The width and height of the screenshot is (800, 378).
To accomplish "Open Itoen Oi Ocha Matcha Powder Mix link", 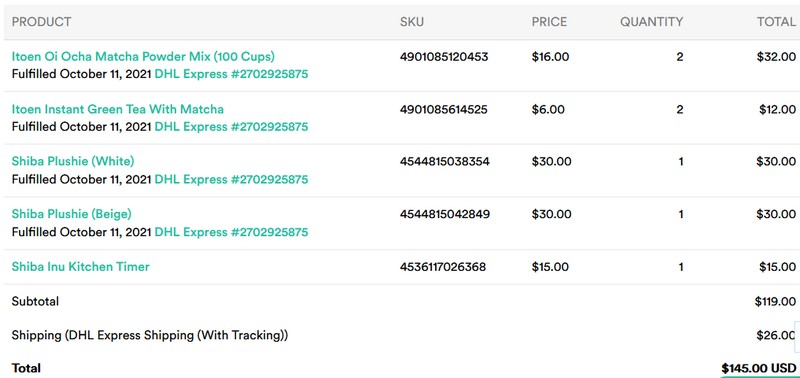I will click(x=143, y=56).
